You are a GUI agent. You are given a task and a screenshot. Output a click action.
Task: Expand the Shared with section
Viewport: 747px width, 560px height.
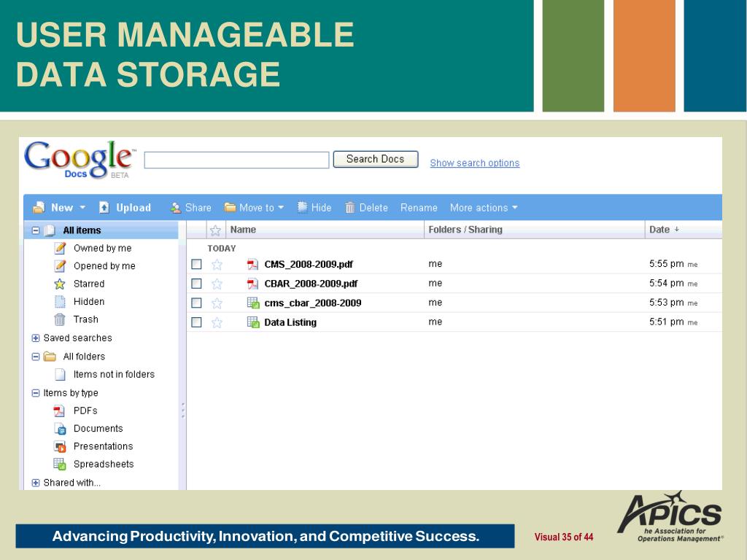point(35,483)
